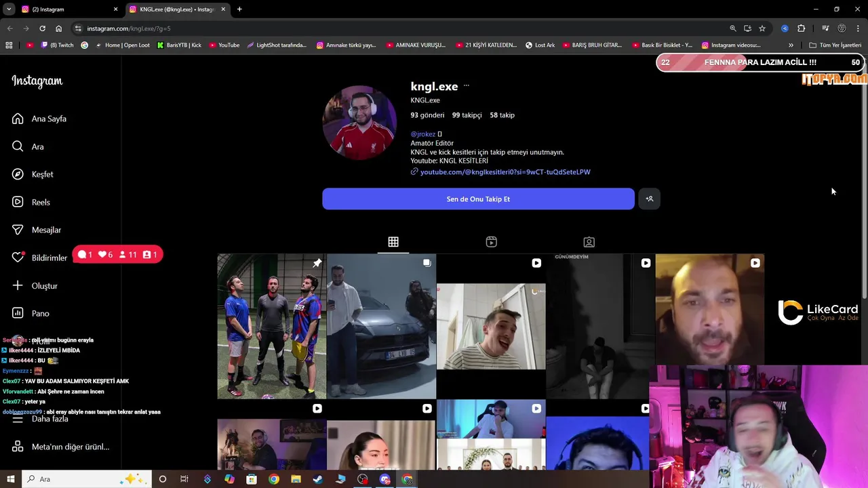Click kngl.exe profile picture
Viewport: 868px width, 488px height.
(x=359, y=123)
